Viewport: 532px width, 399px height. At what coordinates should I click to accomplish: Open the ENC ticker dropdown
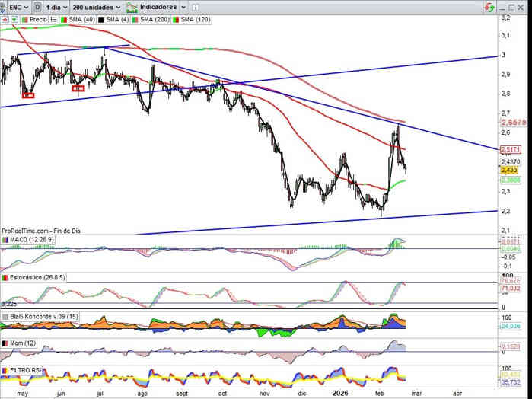click(x=15, y=7)
